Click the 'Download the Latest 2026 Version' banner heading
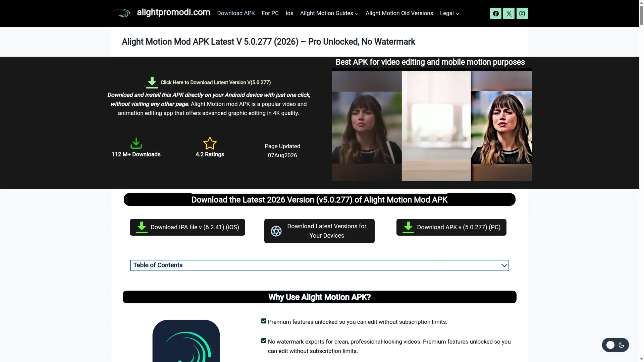This screenshot has height=362, width=644. [x=319, y=200]
